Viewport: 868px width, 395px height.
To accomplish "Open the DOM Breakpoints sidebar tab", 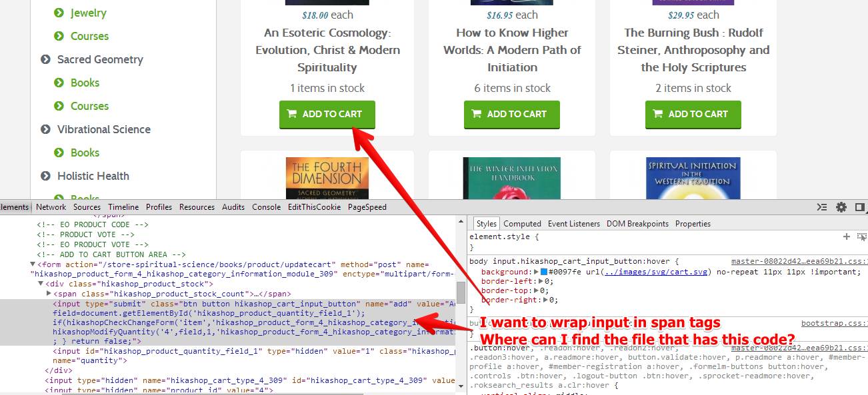I will (637, 224).
